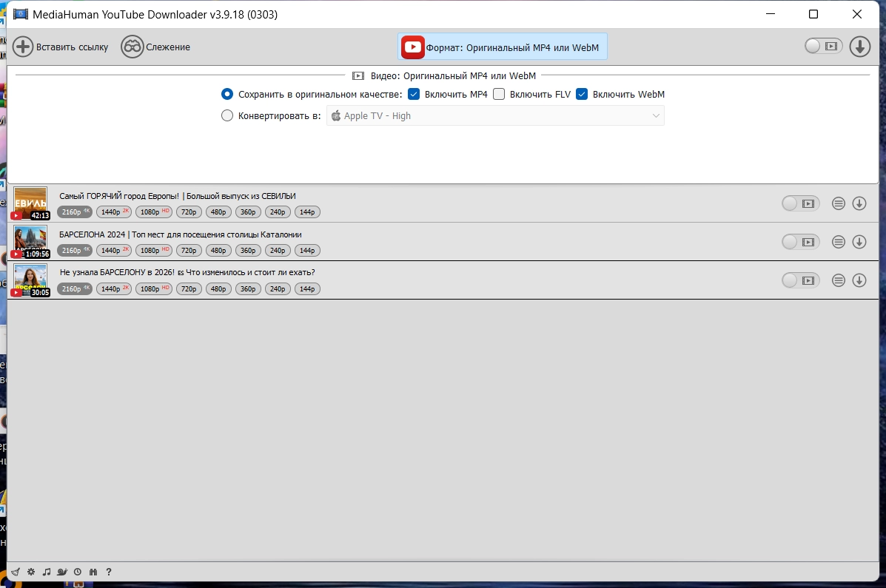Viewport: 886px width, 588px height.
Task: Collapse the Формат: Оригинальный MP4 или WebM panel
Action: coord(503,47)
